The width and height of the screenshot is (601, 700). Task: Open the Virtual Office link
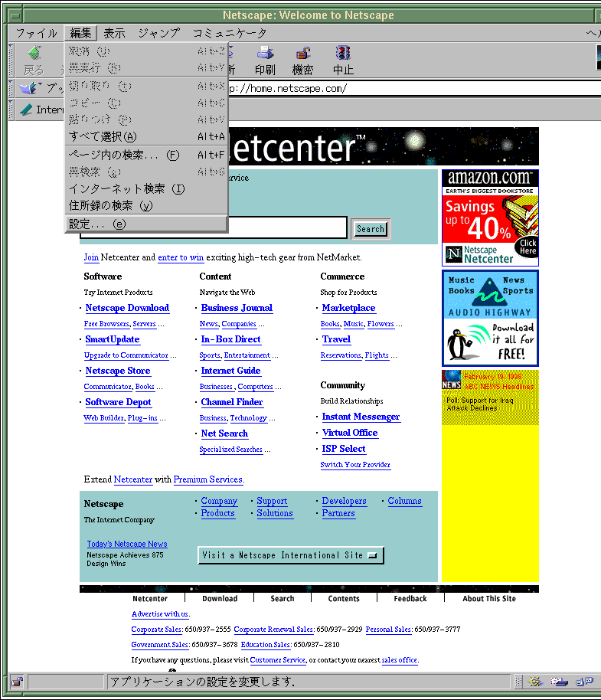(350, 433)
